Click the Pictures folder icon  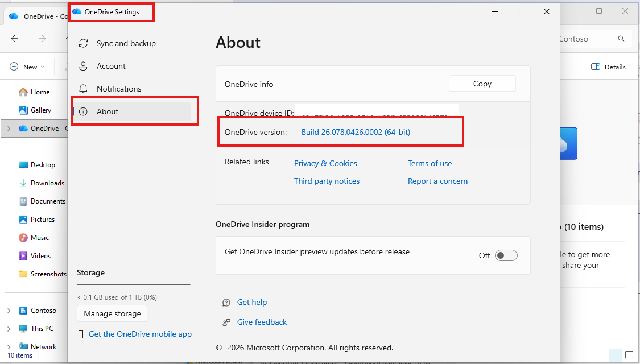point(23,220)
